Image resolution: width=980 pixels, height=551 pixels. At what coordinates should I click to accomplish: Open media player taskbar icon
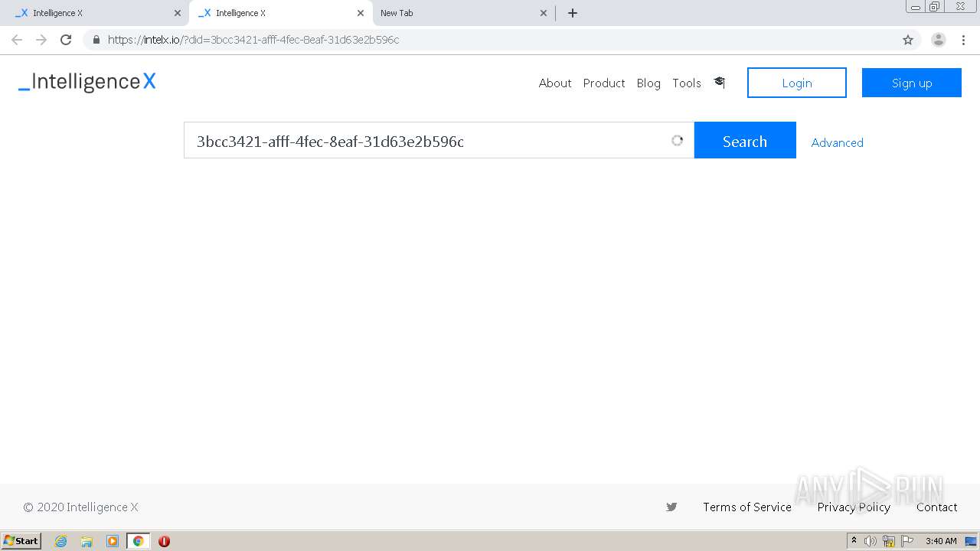pos(113,541)
